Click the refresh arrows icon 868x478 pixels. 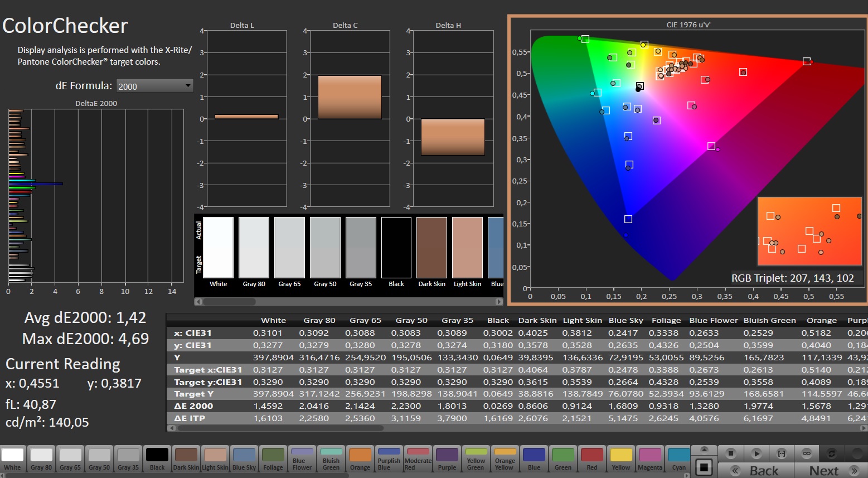click(x=832, y=453)
